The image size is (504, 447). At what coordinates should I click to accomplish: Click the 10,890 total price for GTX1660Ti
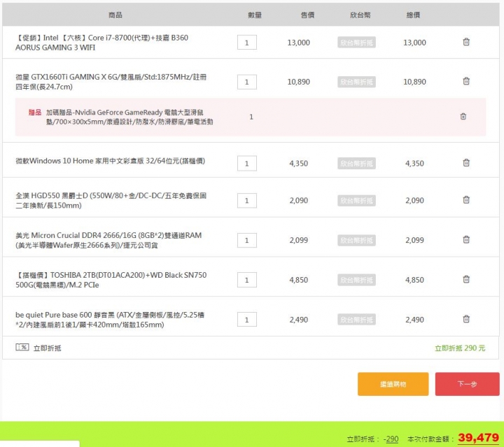414,82
